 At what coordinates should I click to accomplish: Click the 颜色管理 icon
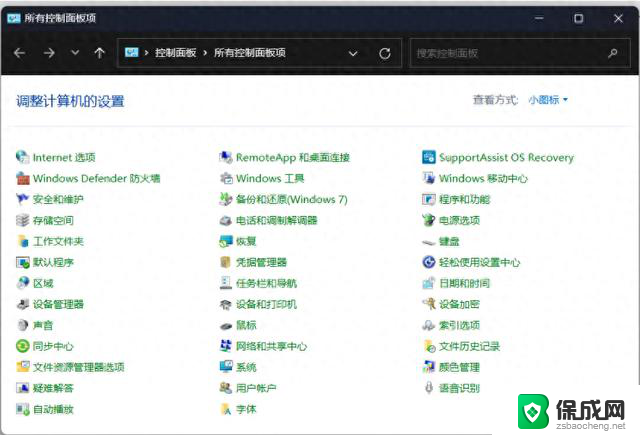[429, 367]
